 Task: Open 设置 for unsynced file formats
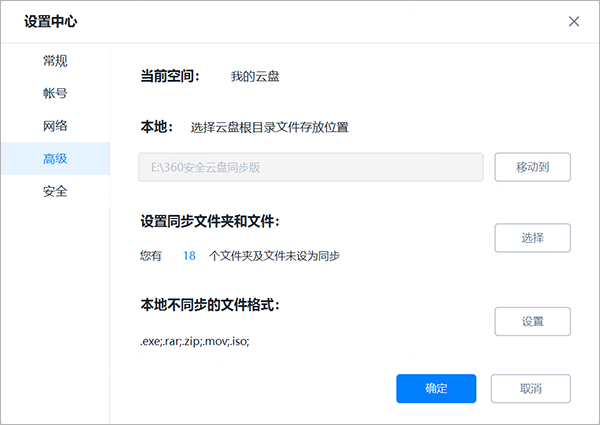click(532, 321)
